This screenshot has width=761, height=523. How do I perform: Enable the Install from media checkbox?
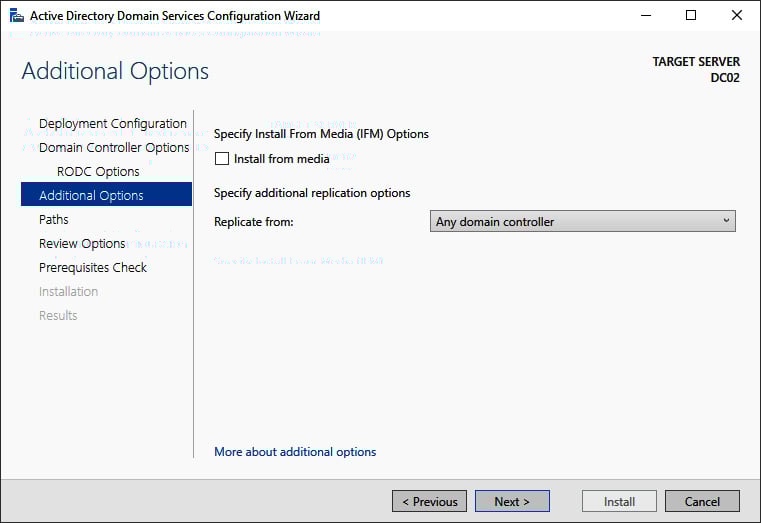[x=222, y=159]
